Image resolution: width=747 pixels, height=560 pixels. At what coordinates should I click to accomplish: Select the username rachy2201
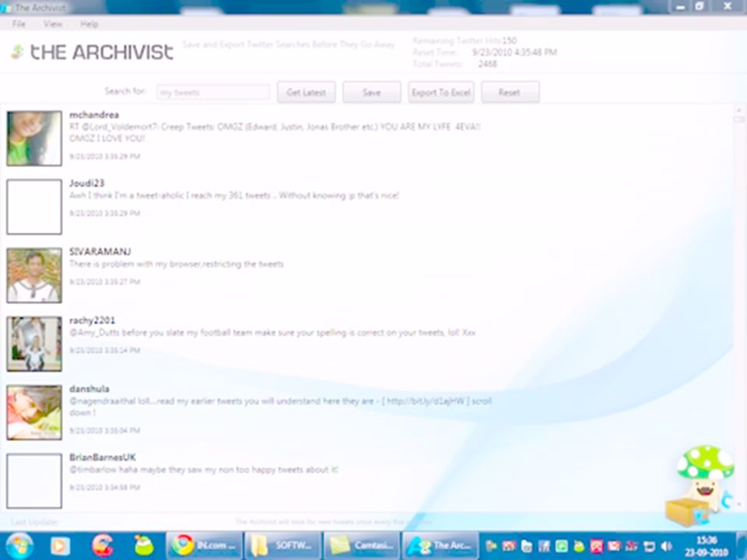click(x=92, y=320)
